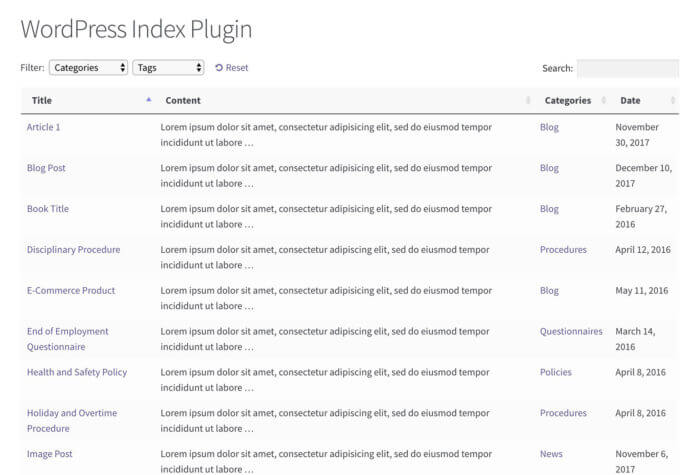Select the Questionnaires category link
This screenshot has width=700, height=475.
point(571,331)
